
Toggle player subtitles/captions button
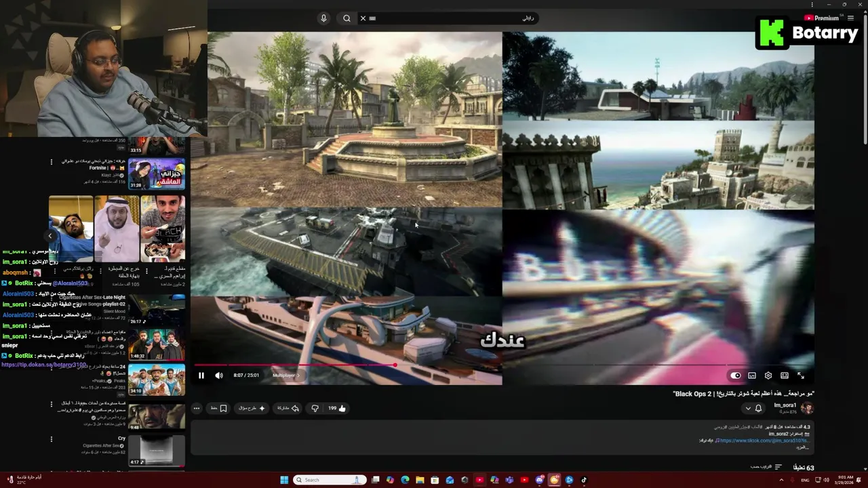click(752, 375)
